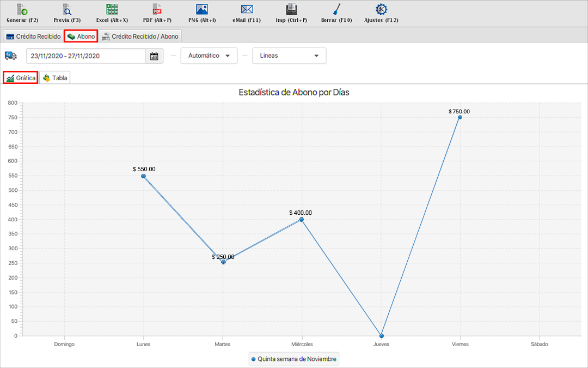Viewport: 588px width, 368px height.
Task: Open the Previa (F3) preview icon
Action: [x=67, y=10]
